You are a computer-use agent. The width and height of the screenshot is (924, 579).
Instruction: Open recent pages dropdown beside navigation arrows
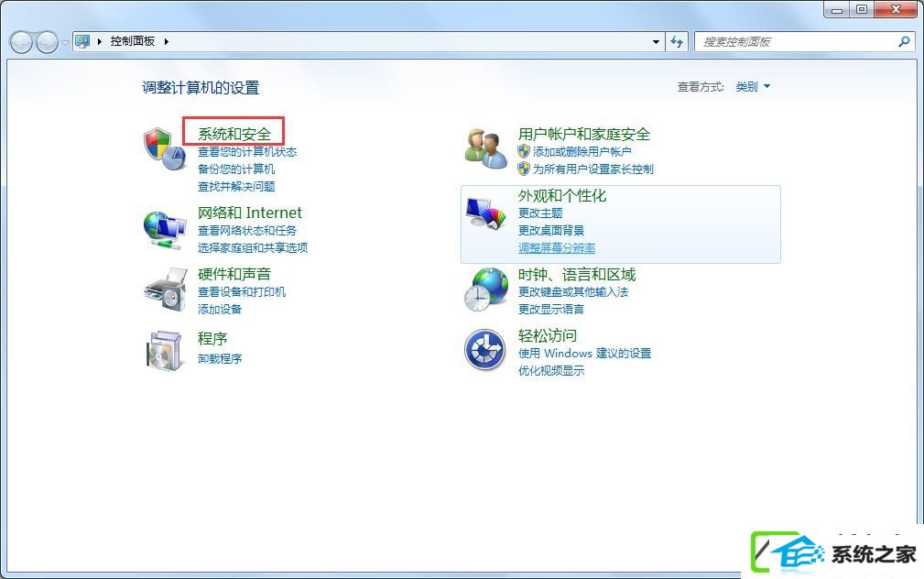tap(65, 42)
